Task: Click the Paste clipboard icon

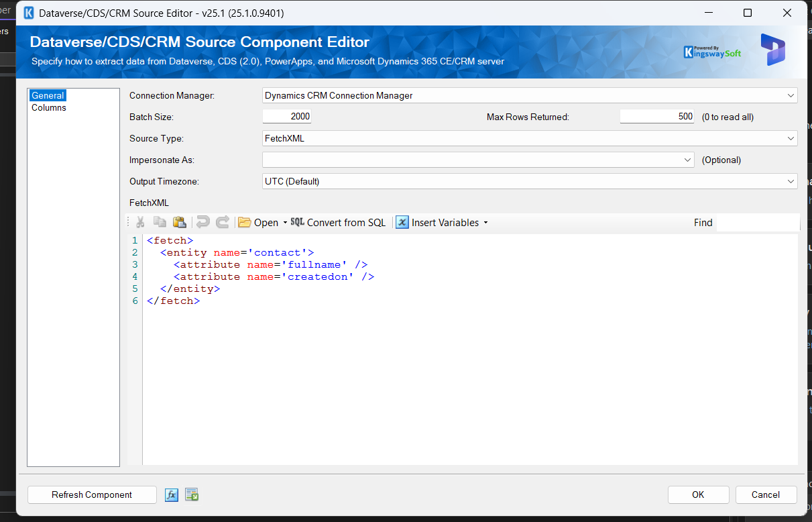Action: [179, 223]
